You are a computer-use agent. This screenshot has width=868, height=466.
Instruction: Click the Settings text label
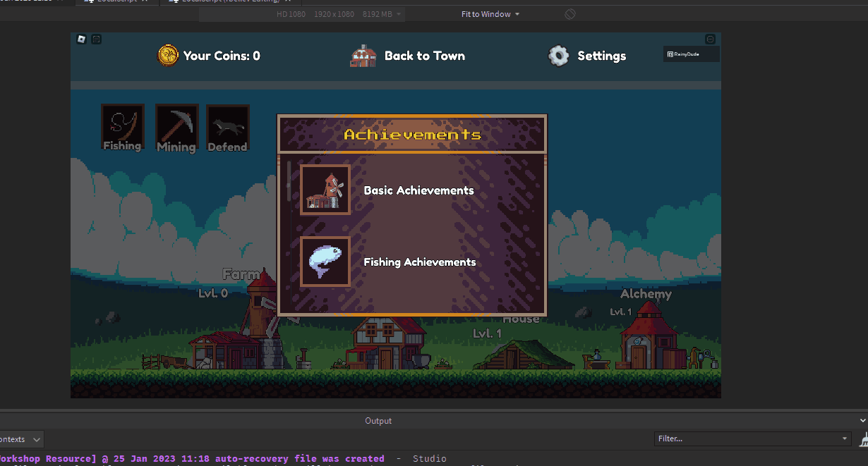tap(602, 56)
